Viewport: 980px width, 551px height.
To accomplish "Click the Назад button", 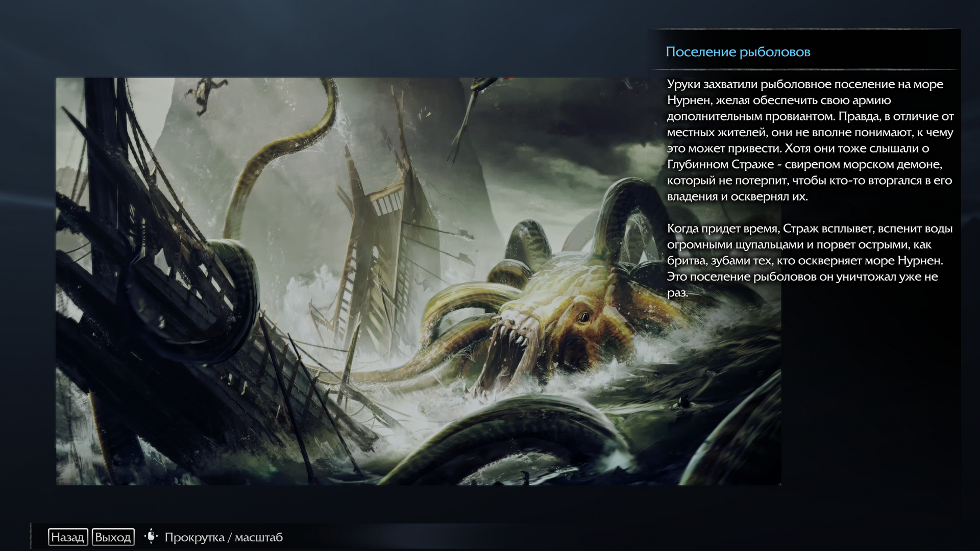I will point(67,537).
